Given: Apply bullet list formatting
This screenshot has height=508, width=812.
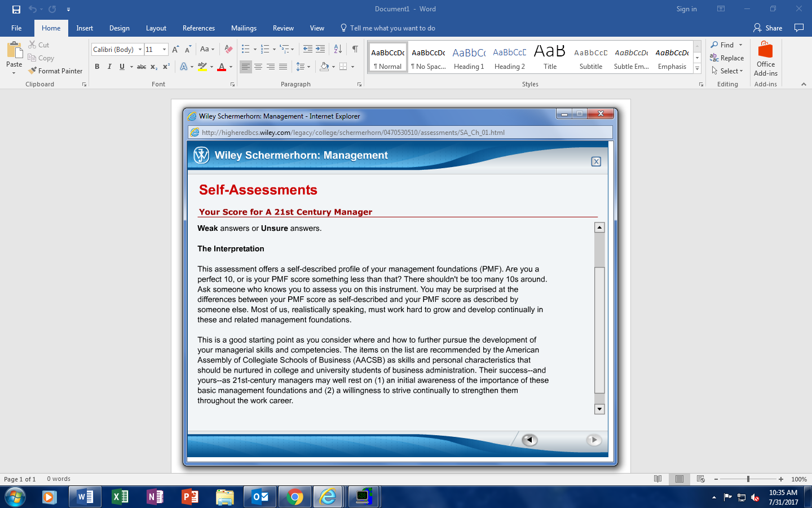Looking at the screenshot, I should (x=245, y=49).
